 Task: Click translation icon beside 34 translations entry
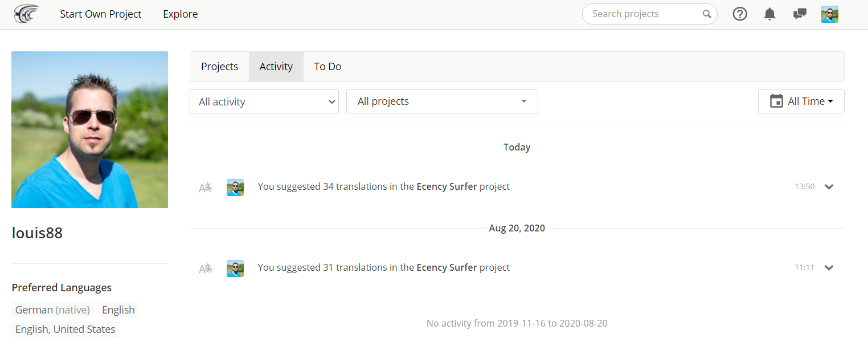coord(205,187)
